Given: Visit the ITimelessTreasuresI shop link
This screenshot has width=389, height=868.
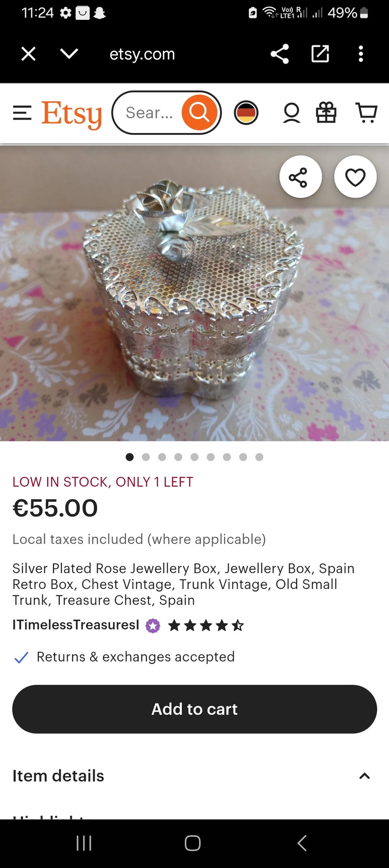Looking at the screenshot, I should (76, 625).
